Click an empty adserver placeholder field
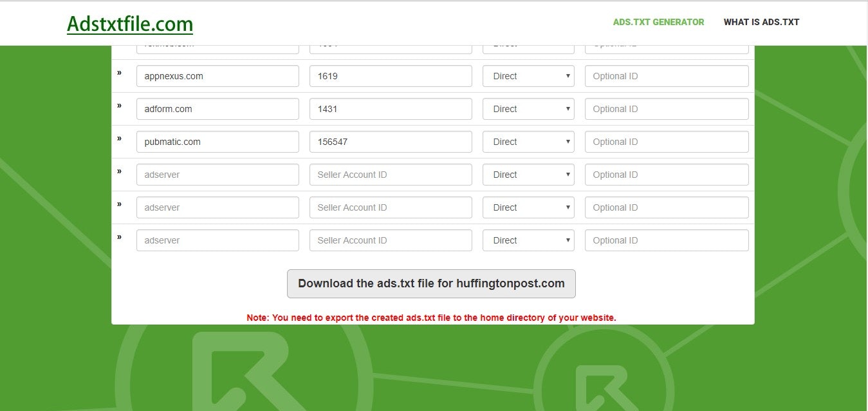Screen dimensions: 868x411 point(217,174)
